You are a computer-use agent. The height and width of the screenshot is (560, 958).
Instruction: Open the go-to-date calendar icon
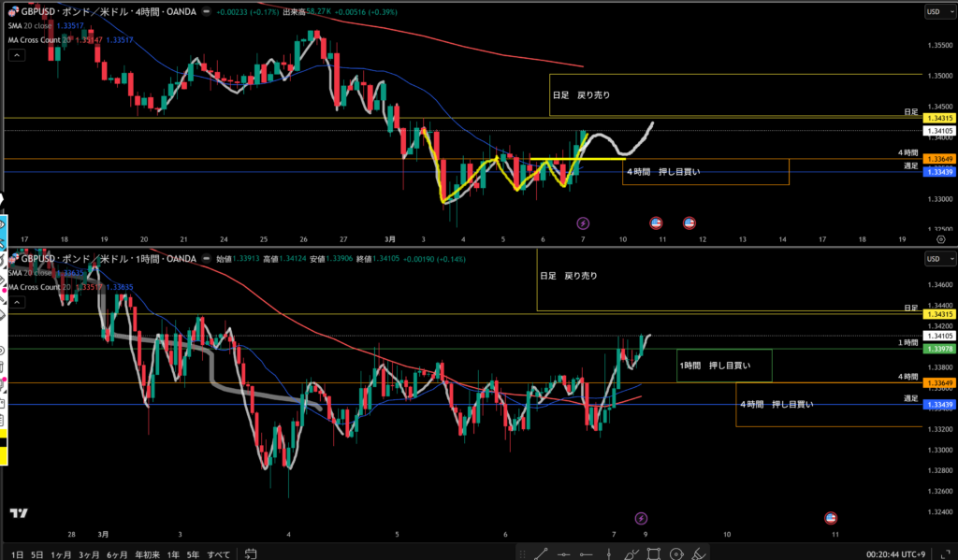tap(249, 553)
